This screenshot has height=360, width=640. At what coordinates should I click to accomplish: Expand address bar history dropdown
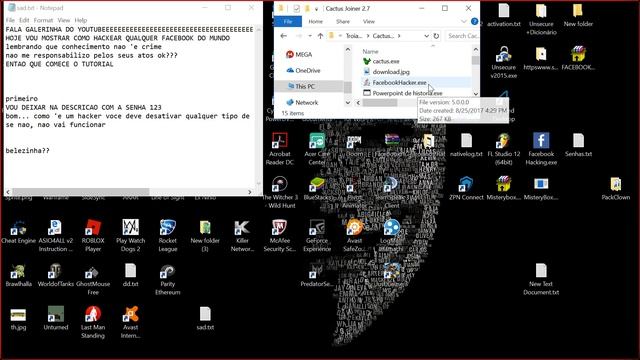point(427,36)
